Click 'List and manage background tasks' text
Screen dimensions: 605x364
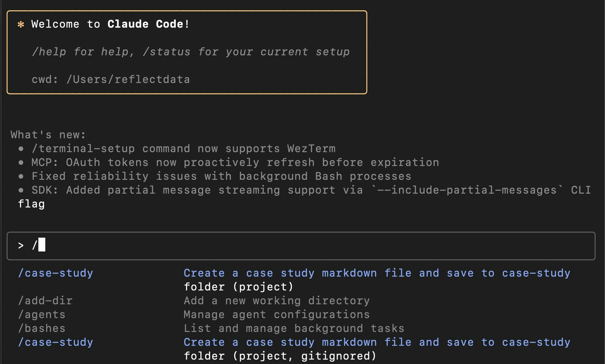(x=294, y=328)
